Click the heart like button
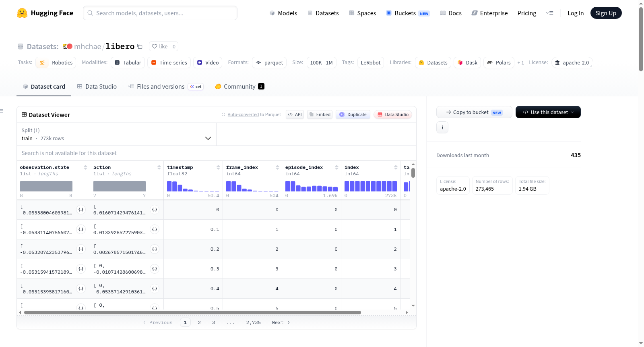 point(160,46)
